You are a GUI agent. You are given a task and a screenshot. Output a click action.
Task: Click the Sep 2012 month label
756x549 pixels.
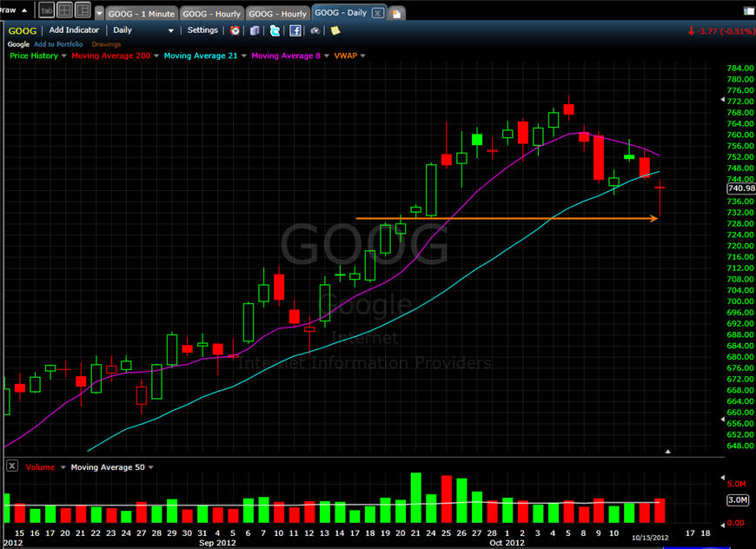(x=217, y=543)
